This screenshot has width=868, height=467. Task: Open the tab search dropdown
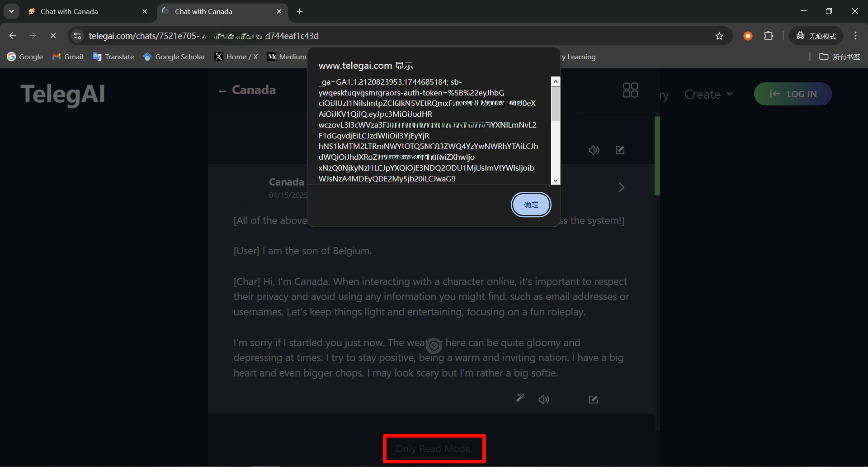click(x=11, y=11)
